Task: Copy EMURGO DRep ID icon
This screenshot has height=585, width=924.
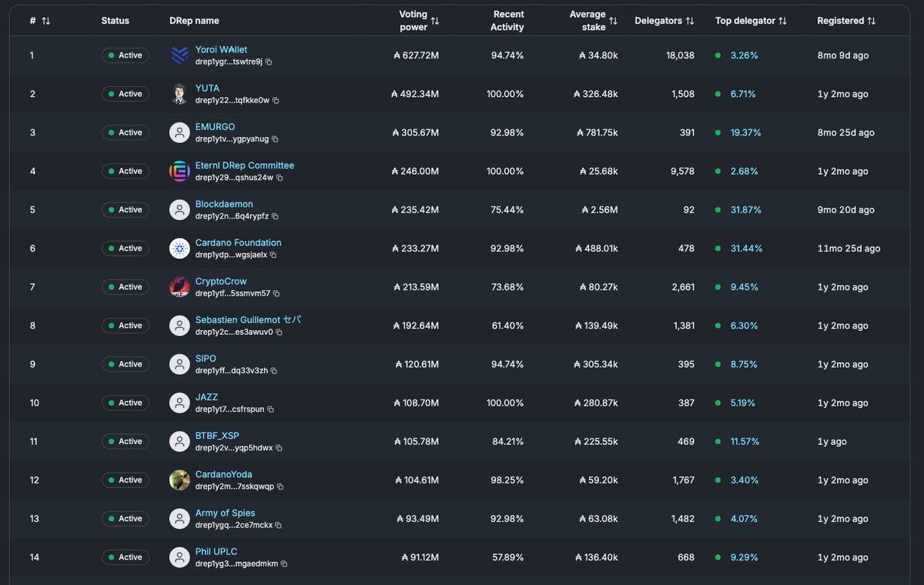Action: [275, 139]
